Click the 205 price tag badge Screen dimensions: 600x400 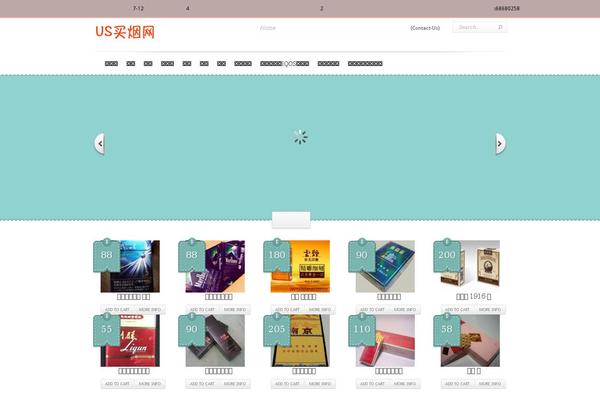(x=277, y=330)
